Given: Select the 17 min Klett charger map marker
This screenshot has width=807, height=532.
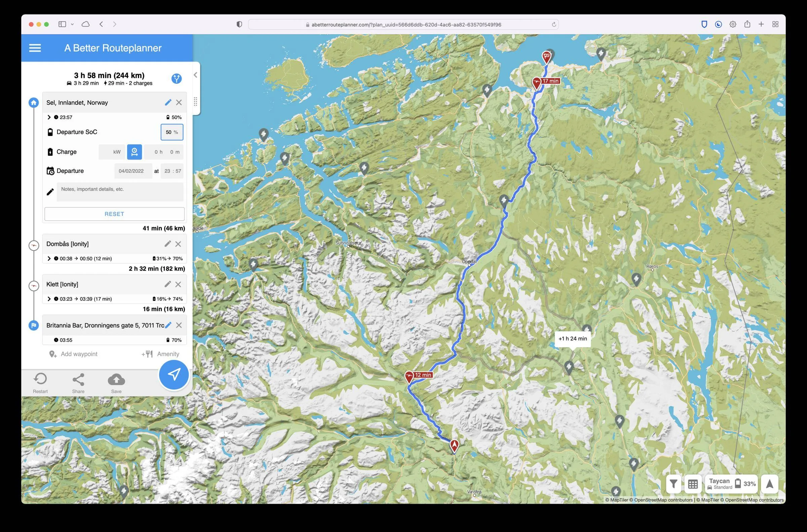Looking at the screenshot, I should click(x=536, y=83).
